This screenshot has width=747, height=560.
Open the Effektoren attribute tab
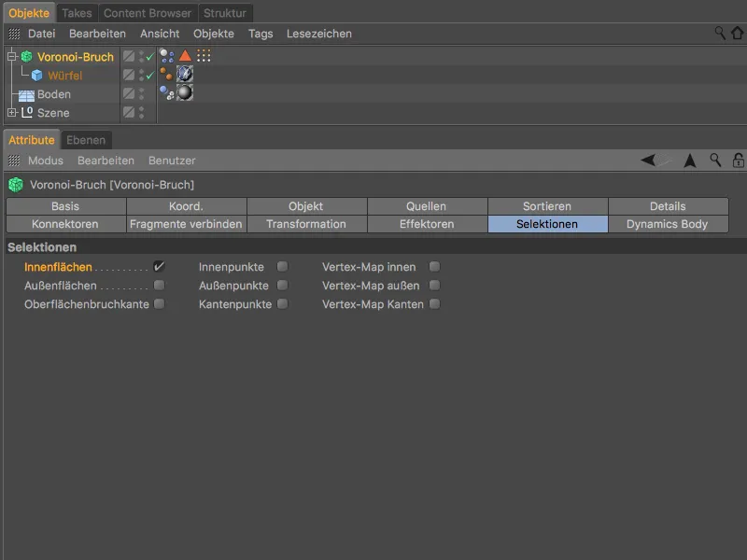tap(427, 224)
